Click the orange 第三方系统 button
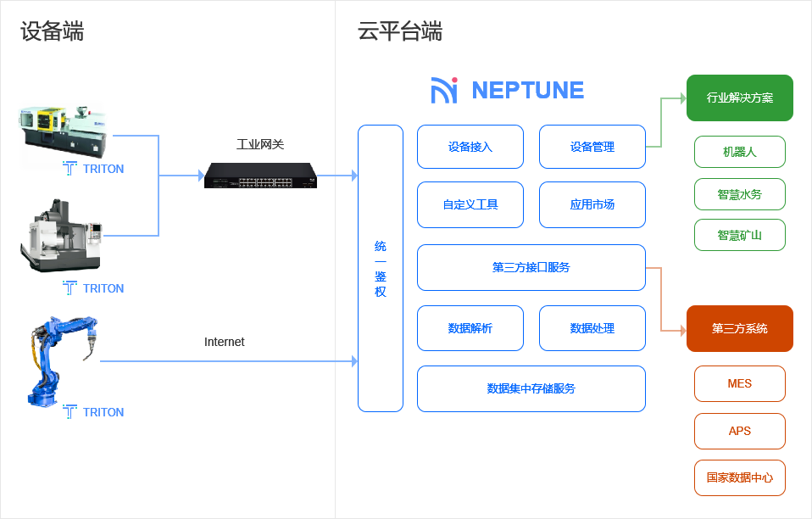The width and height of the screenshot is (812, 519). (x=740, y=328)
